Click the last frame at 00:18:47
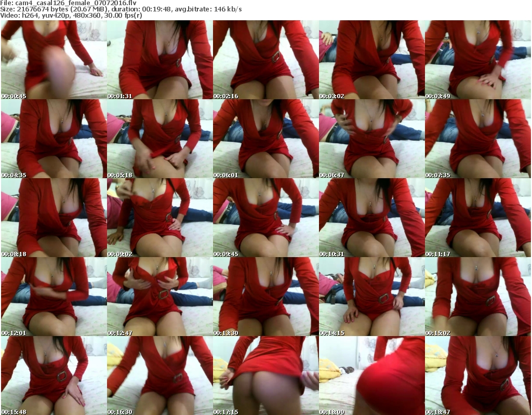Screen dimensions: 532x415 (478, 376)
